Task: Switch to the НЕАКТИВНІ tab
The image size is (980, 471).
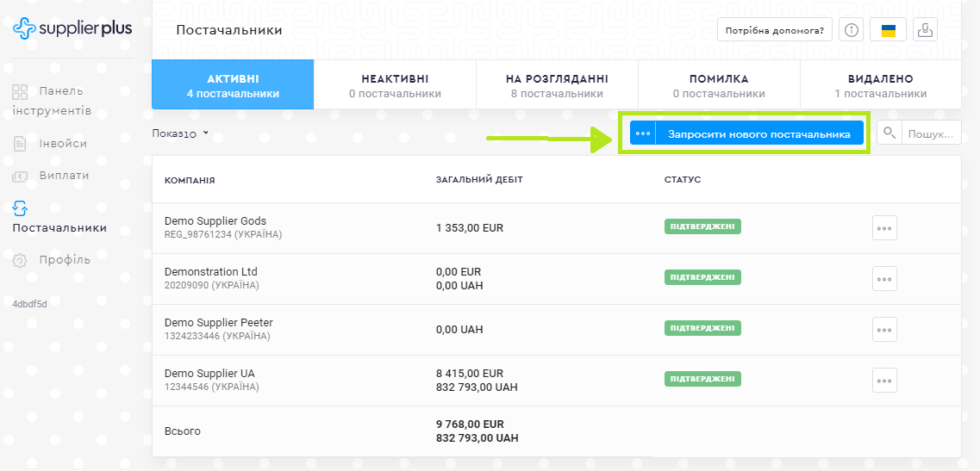Action: pos(395,85)
